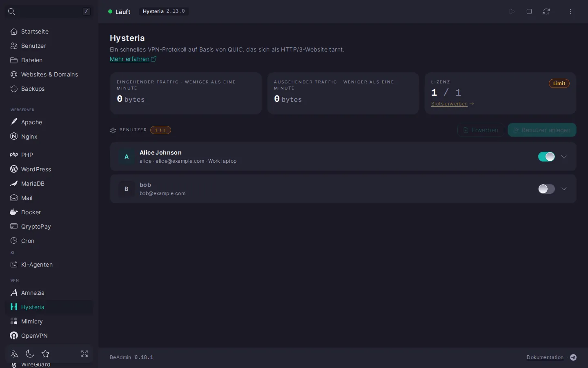Click bob's avatar letter B

pos(127,189)
